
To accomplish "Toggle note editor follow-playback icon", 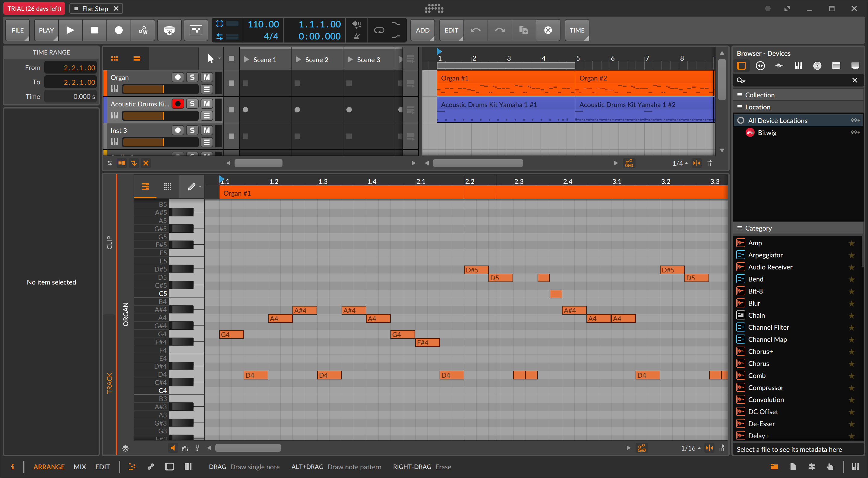I will tap(721, 448).
